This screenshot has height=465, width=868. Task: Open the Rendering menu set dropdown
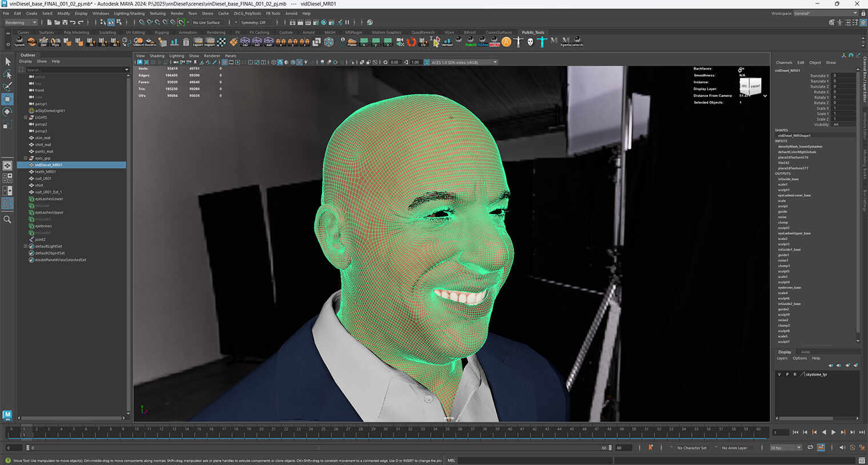[21, 23]
